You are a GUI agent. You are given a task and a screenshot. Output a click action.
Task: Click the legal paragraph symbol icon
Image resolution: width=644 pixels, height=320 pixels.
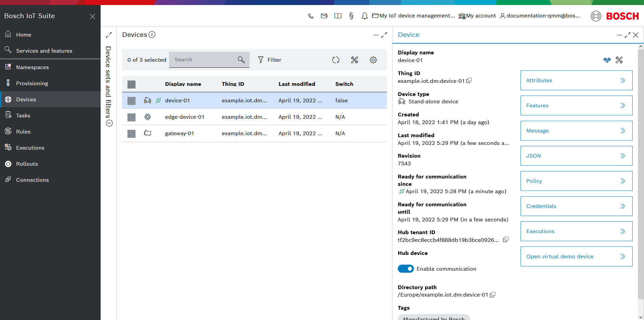[x=351, y=16]
